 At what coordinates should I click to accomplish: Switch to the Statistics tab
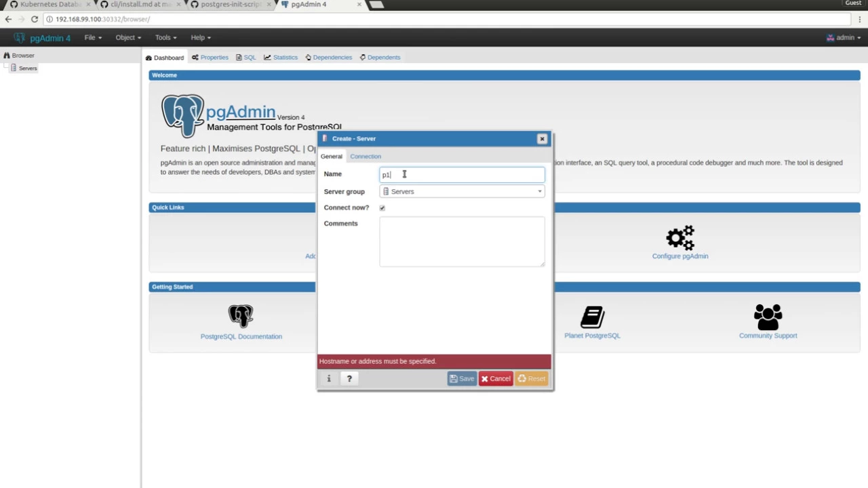click(281, 58)
